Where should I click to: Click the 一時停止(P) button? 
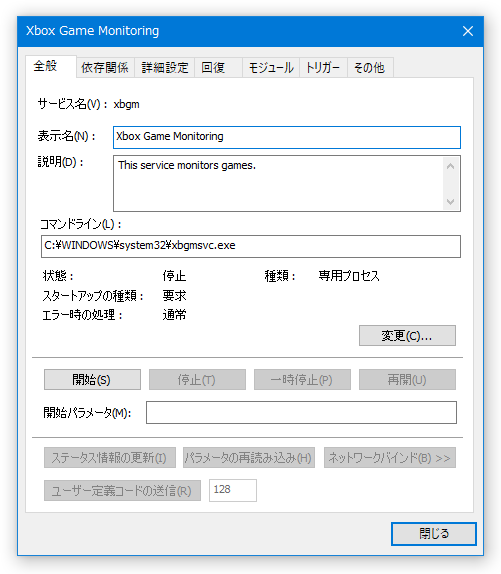coord(302,379)
